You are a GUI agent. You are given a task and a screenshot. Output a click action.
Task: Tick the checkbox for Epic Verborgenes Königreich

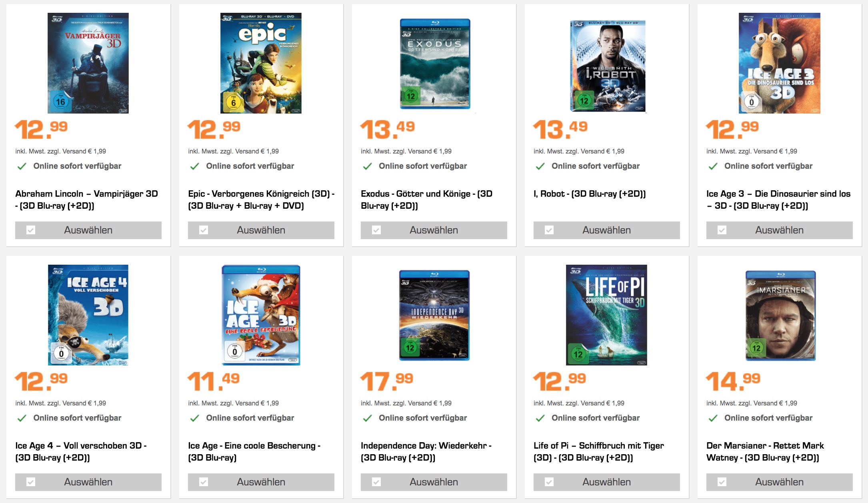click(x=204, y=230)
